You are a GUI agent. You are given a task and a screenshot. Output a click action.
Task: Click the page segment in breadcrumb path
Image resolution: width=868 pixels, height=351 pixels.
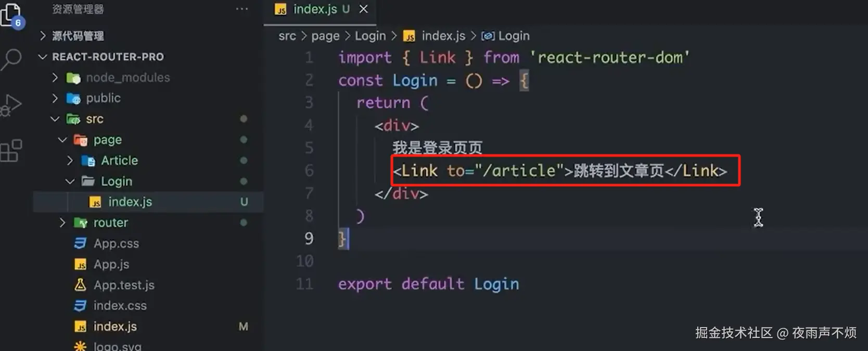click(325, 36)
